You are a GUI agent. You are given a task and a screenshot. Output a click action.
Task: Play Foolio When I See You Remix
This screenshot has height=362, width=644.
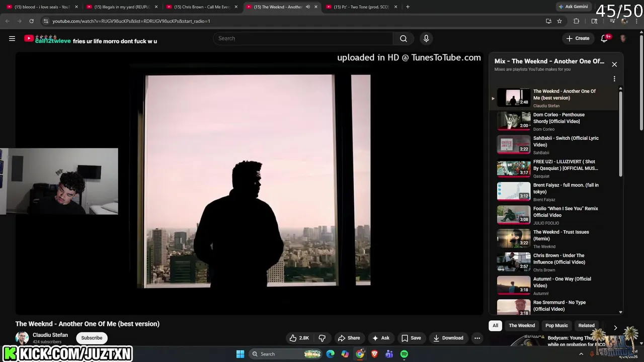pos(553,215)
